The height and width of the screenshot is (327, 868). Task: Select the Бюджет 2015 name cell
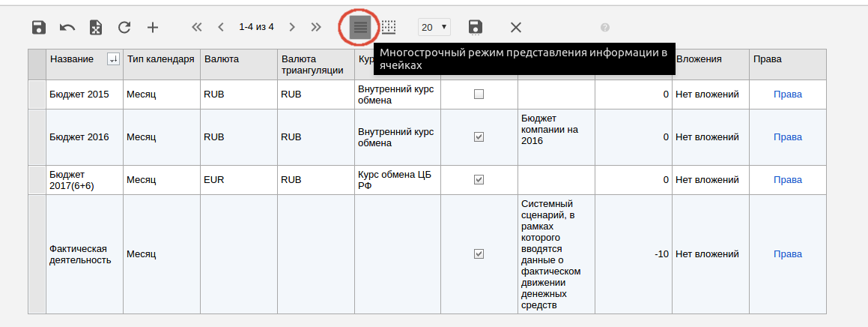coord(85,94)
